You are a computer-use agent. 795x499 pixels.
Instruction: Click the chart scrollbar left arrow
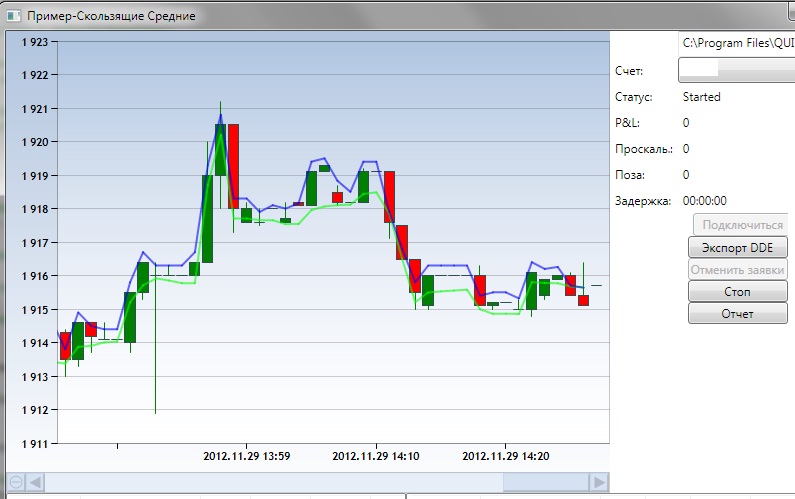[35, 482]
